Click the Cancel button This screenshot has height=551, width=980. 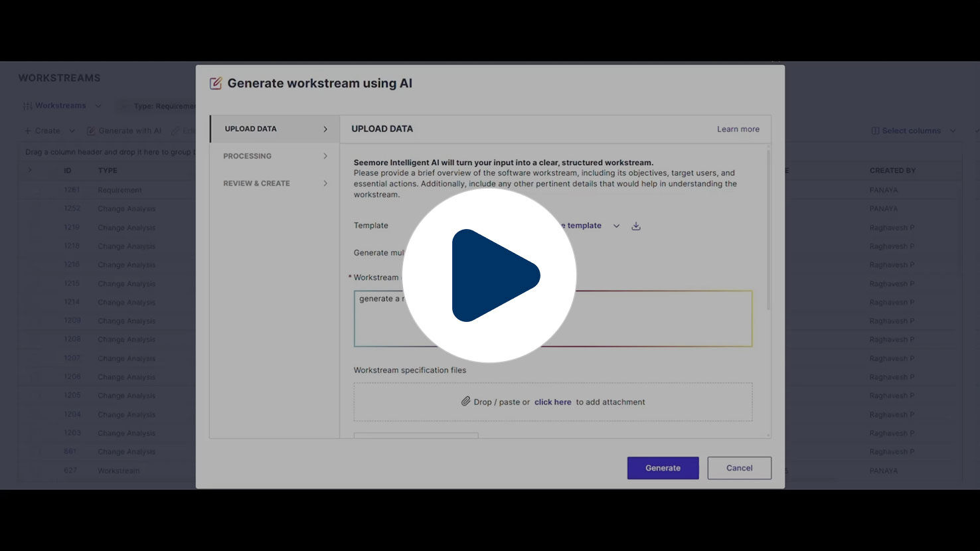[739, 468]
